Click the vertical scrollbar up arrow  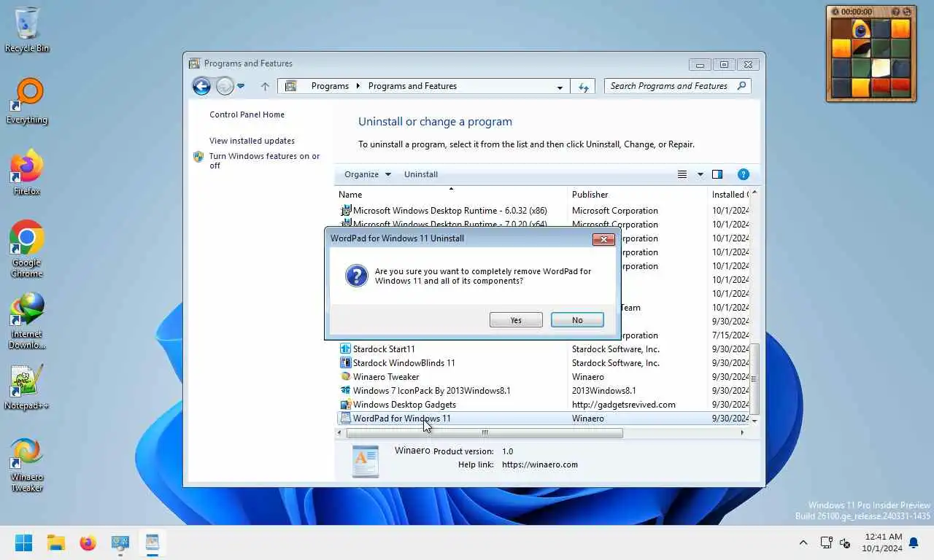coord(754,194)
